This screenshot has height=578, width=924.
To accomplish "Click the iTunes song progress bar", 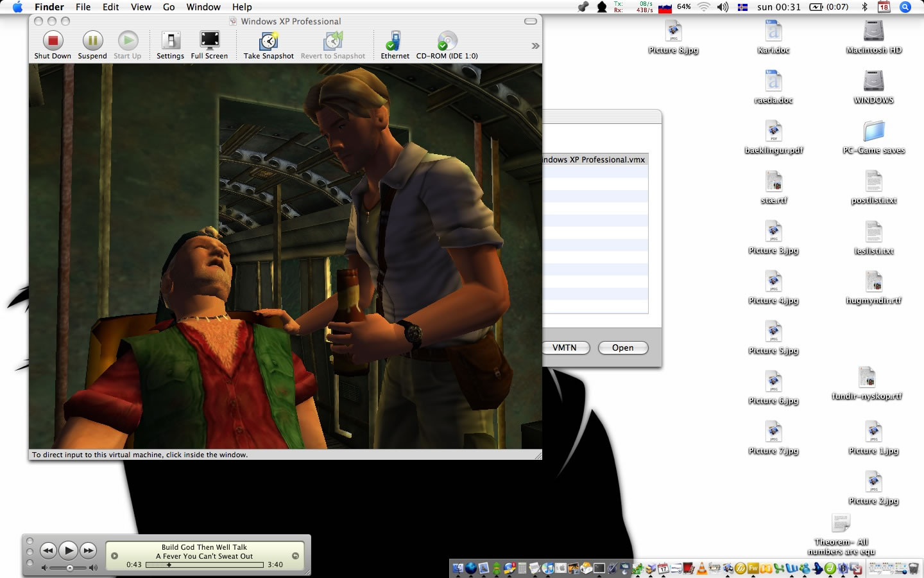I will pyautogui.click(x=205, y=565).
